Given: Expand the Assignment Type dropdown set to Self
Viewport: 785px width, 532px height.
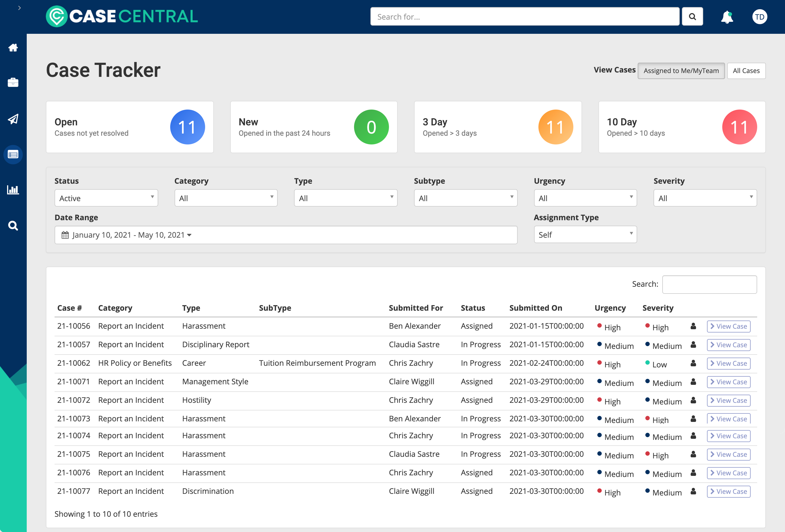Looking at the screenshot, I should coord(585,234).
